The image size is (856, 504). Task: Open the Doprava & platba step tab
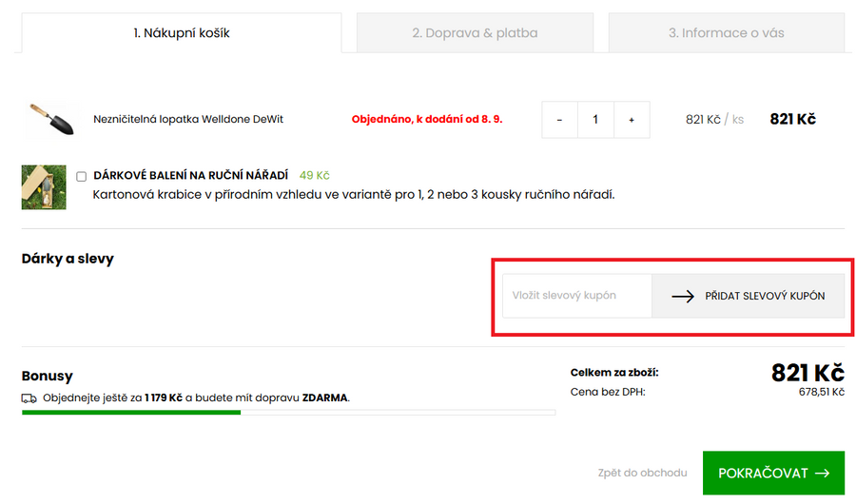coord(475,33)
